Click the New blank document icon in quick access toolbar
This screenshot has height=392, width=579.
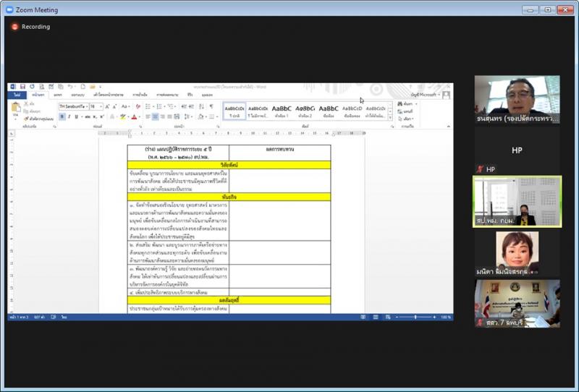pyautogui.click(x=83, y=87)
